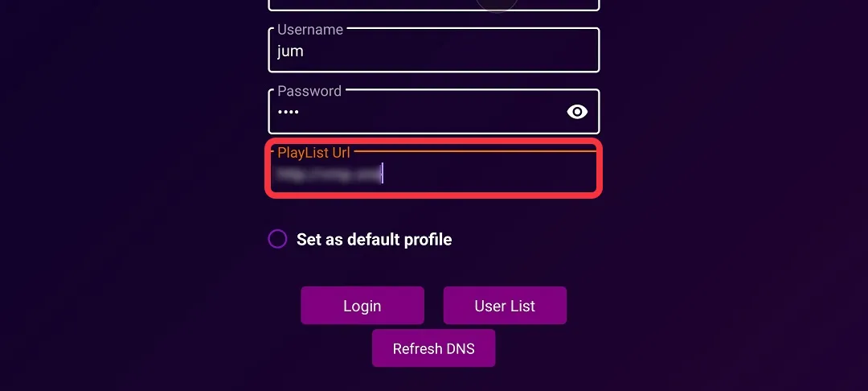Select the Set as default profile radio button

[x=277, y=239]
